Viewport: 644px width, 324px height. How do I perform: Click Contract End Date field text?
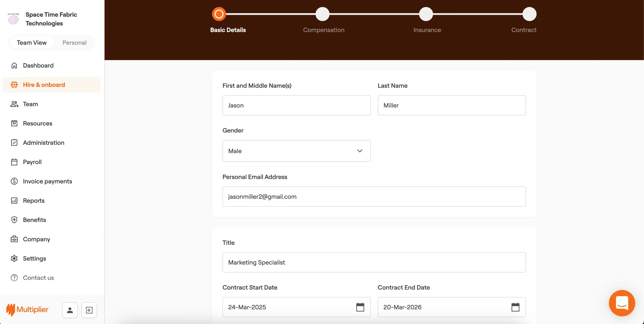click(x=402, y=307)
